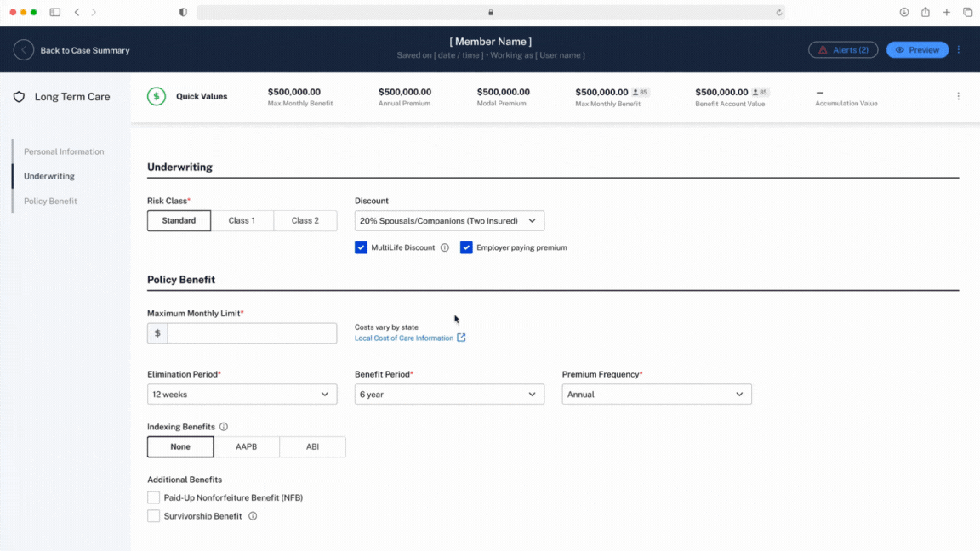Image resolution: width=980 pixels, height=551 pixels.
Task: Click external link icon beside Local Cost of Care
Action: [x=461, y=338]
